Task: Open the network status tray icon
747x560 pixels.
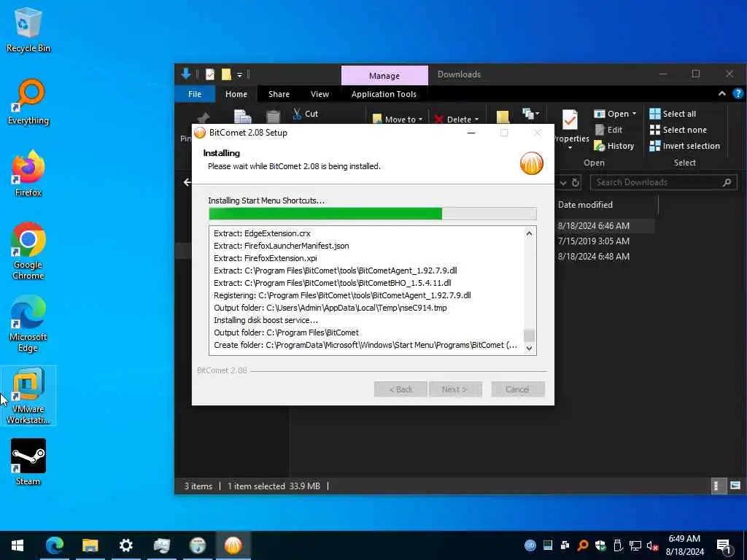Action: (x=635, y=545)
